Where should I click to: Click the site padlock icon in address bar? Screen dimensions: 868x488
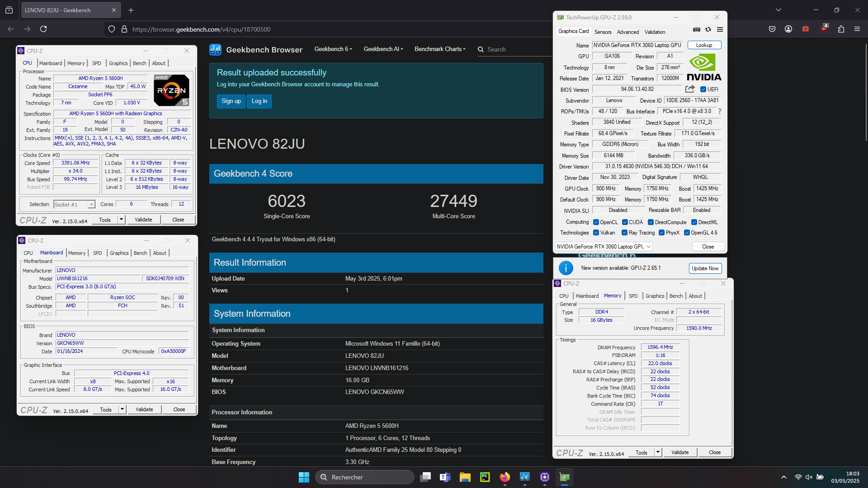(x=124, y=29)
